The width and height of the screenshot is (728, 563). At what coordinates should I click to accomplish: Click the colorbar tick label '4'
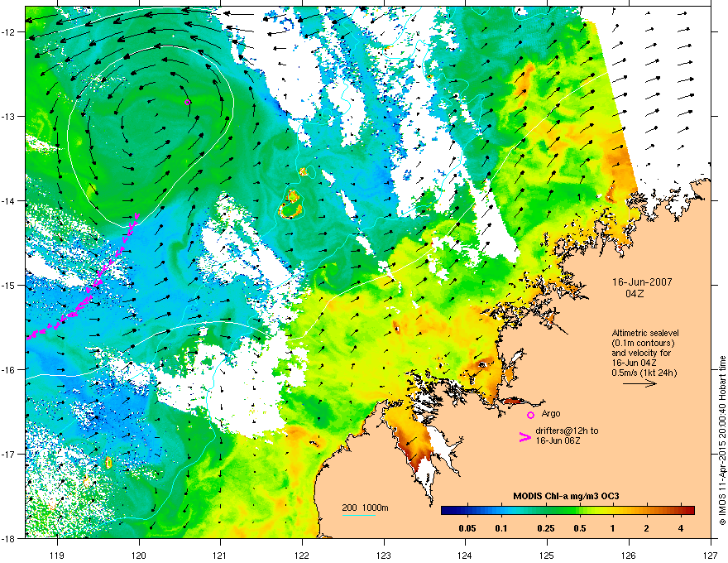681,528
